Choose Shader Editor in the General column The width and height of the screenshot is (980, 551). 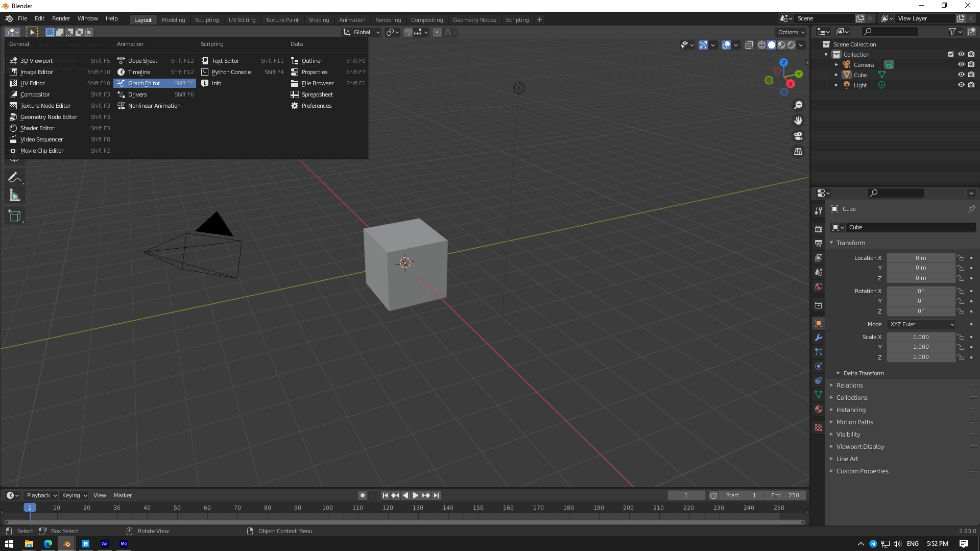60,128
